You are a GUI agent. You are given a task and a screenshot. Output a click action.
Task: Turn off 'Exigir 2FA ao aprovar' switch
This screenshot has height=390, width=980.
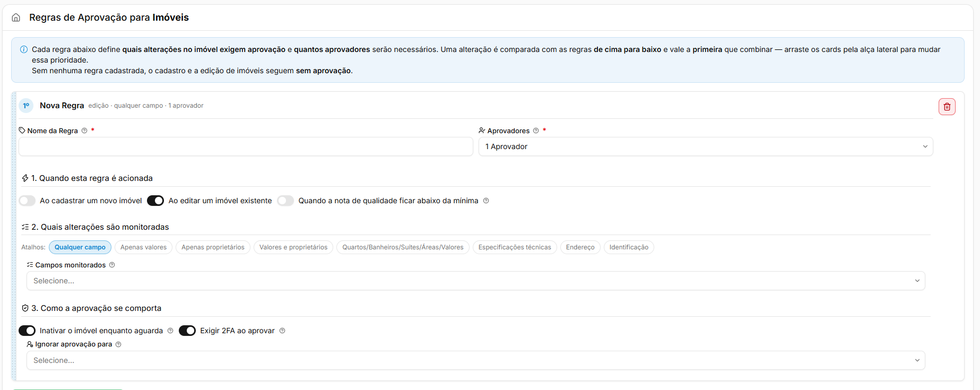point(187,331)
